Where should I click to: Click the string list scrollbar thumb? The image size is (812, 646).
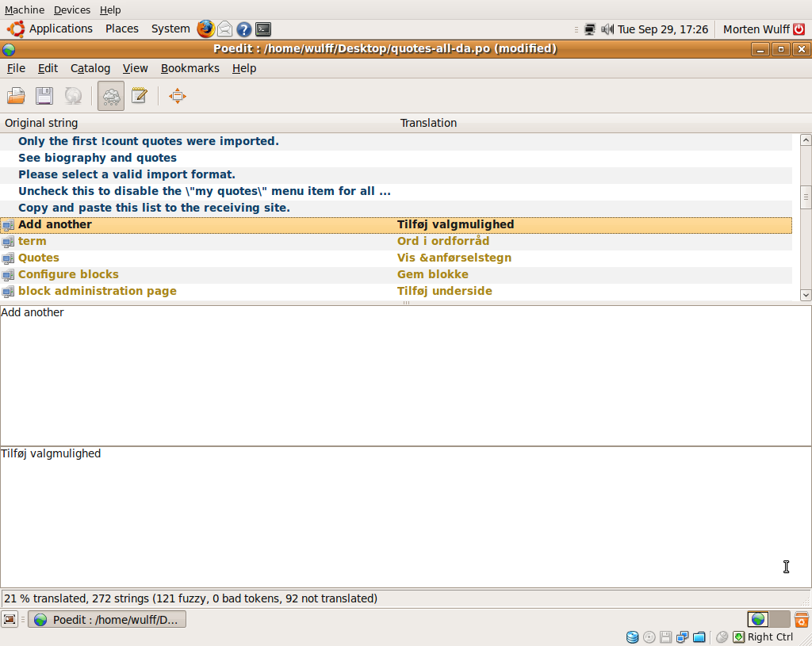click(x=806, y=197)
